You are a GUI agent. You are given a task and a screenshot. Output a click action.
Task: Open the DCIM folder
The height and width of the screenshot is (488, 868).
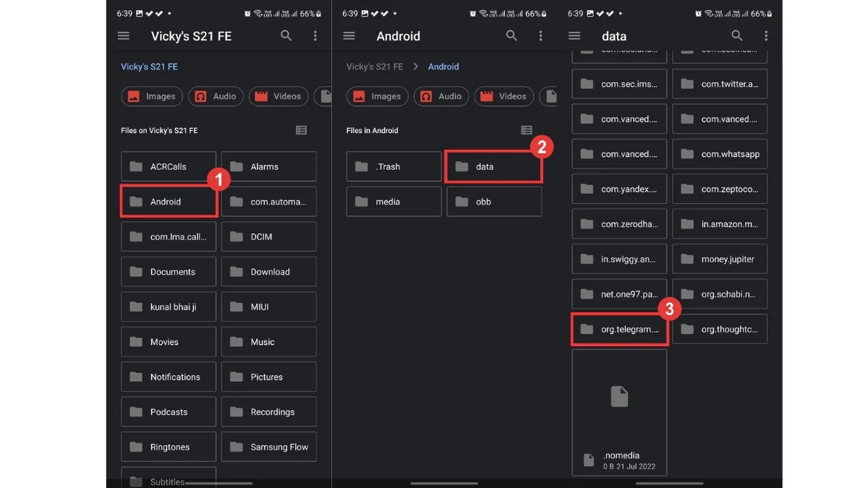click(x=269, y=236)
